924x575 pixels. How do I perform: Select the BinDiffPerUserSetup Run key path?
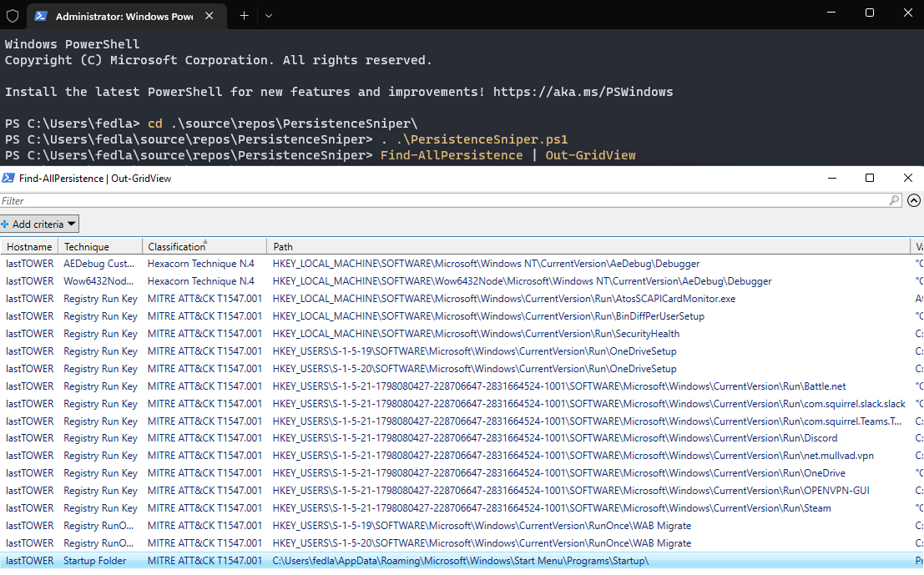488,316
